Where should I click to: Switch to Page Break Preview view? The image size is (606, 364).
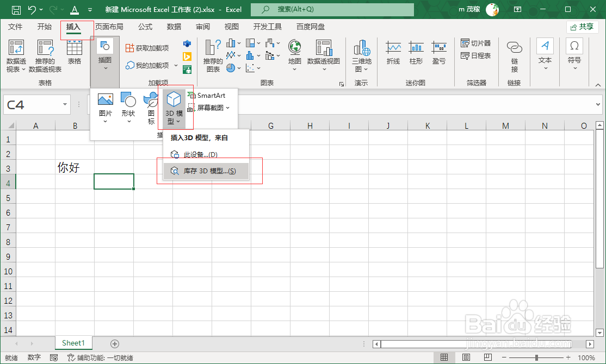(488, 357)
